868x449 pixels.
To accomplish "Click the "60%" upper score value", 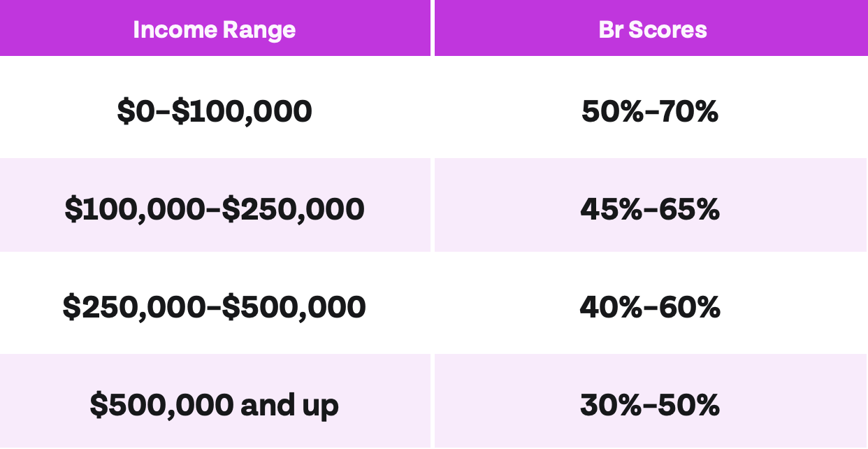I will click(689, 307).
